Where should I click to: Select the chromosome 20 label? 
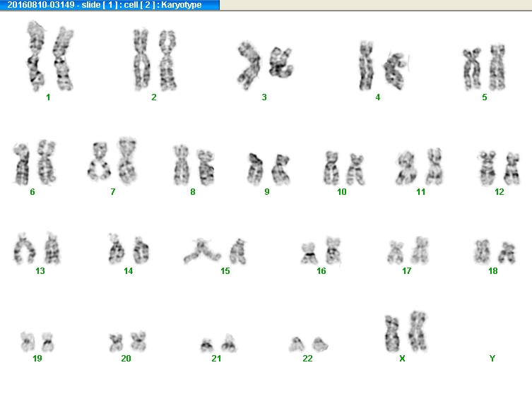(x=126, y=359)
